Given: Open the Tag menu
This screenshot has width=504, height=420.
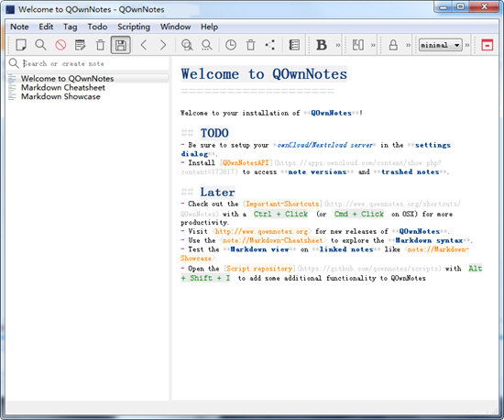Looking at the screenshot, I should pos(70,27).
